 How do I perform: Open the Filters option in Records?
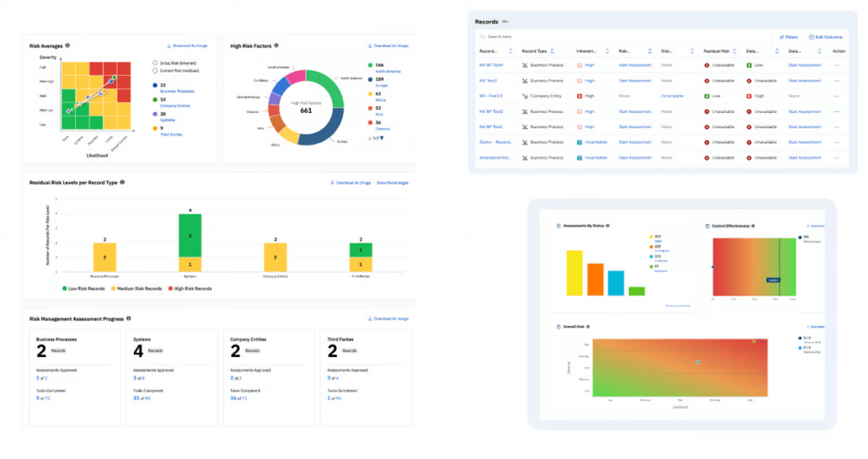point(789,37)
